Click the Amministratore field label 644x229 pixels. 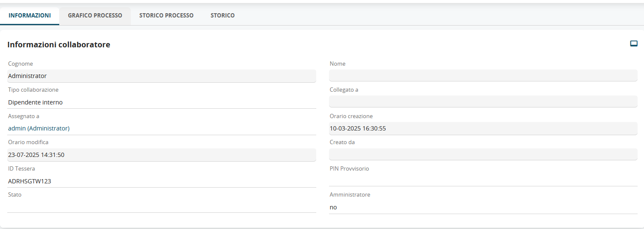(x=349, y=194)
